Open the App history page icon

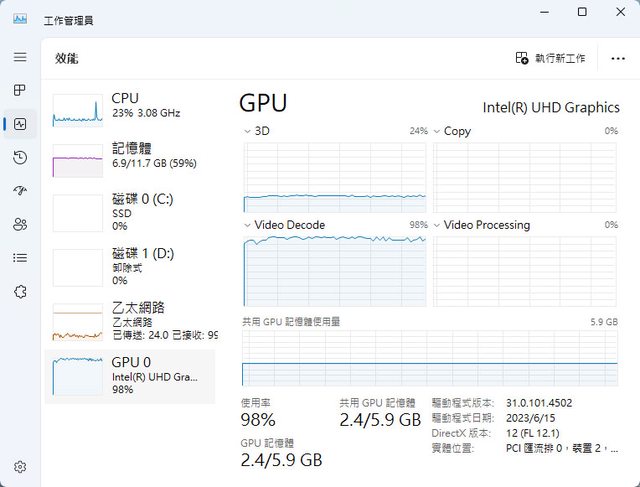coord(20,157)
